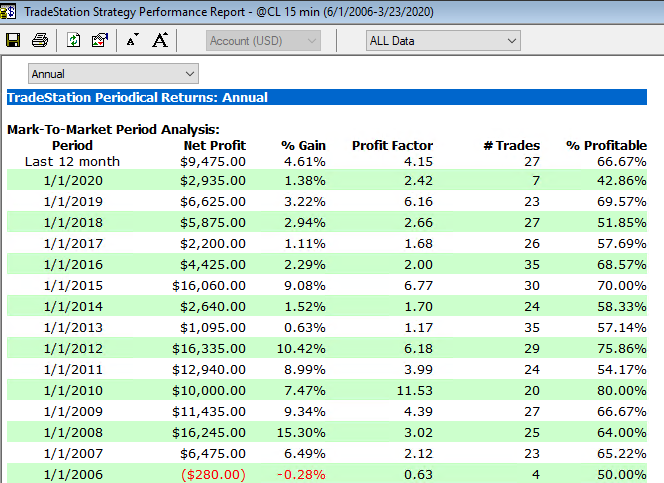This screenshot has width=664, height=483.
Task: Click the $6,625.00 net profit value
Action: [213, 201]
